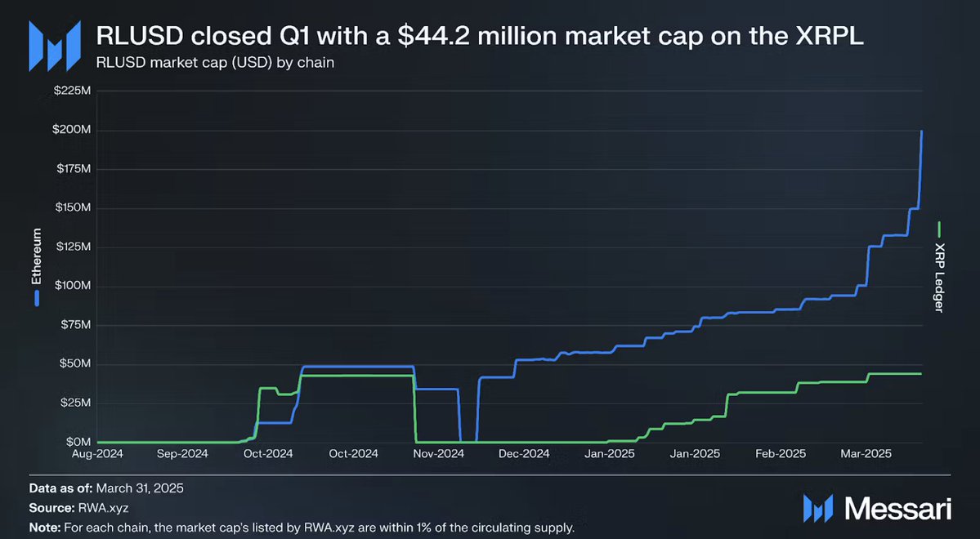
Task: Click the subtitle RLUSD market cap (USD) by chain
Action: pos(215,63)
